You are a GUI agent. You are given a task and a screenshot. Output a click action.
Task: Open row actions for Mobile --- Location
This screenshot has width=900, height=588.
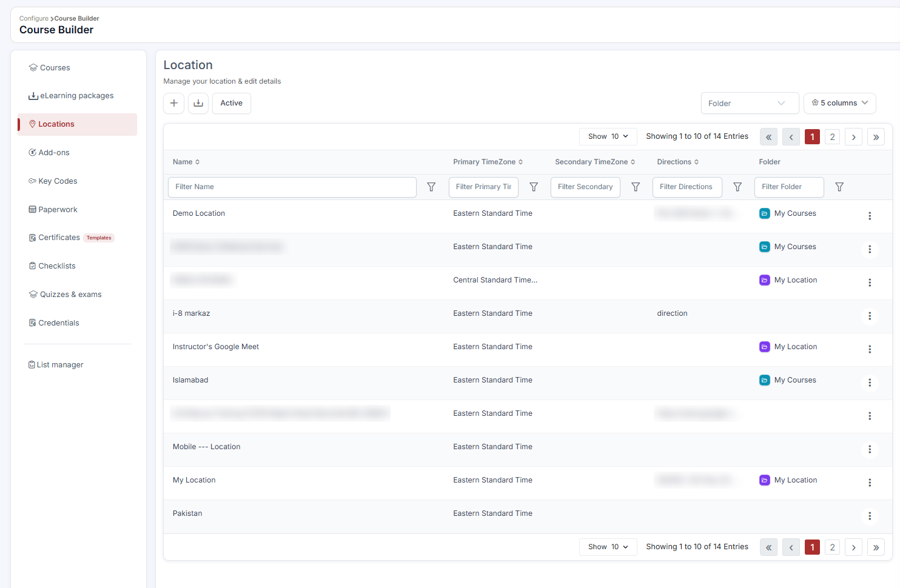pos(870,449)
